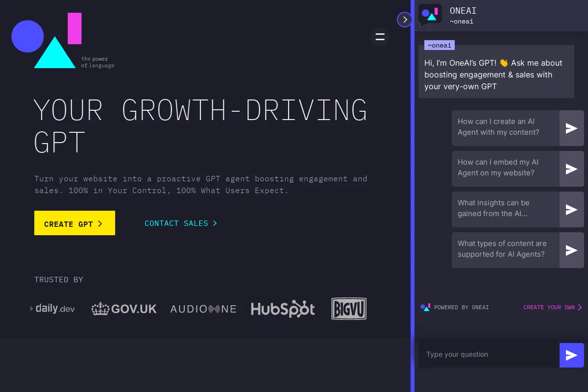
Task: Click the OneAI chat avatar icon
Action: [430, 16]
